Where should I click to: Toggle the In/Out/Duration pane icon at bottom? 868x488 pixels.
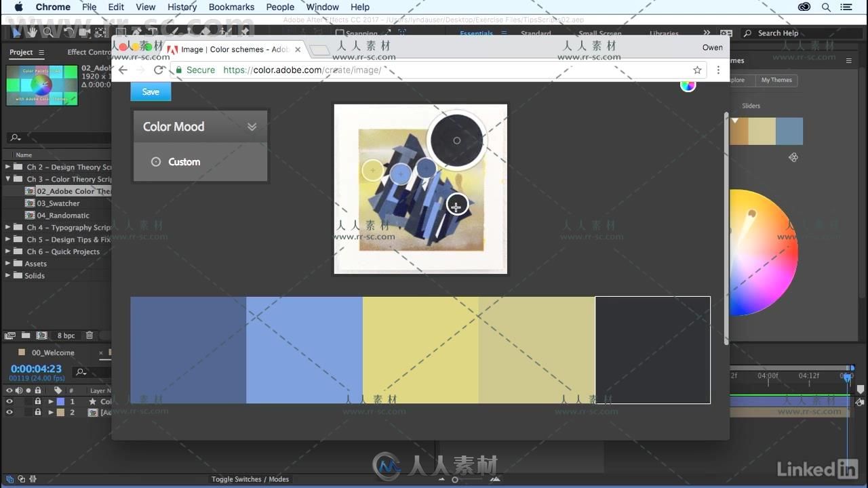pos(33,479)
